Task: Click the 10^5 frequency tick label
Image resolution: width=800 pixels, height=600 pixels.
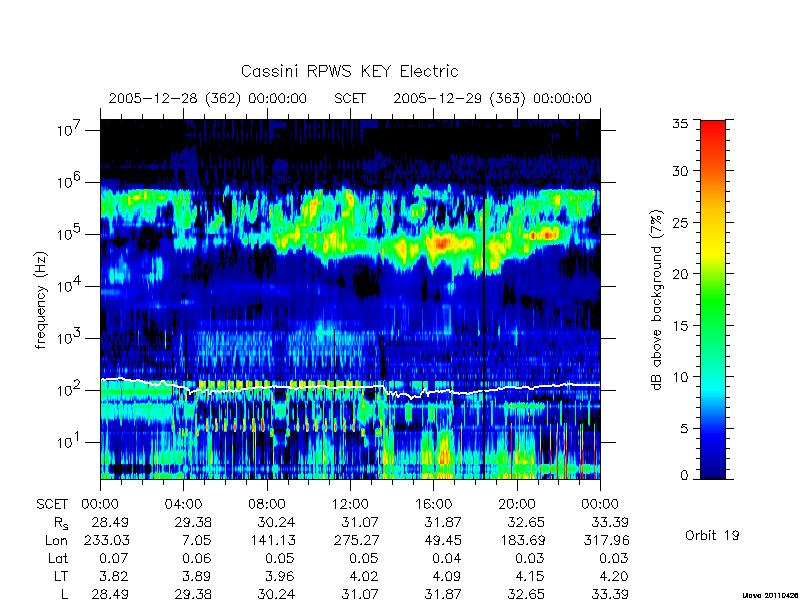Action: (x=69, y=234)
